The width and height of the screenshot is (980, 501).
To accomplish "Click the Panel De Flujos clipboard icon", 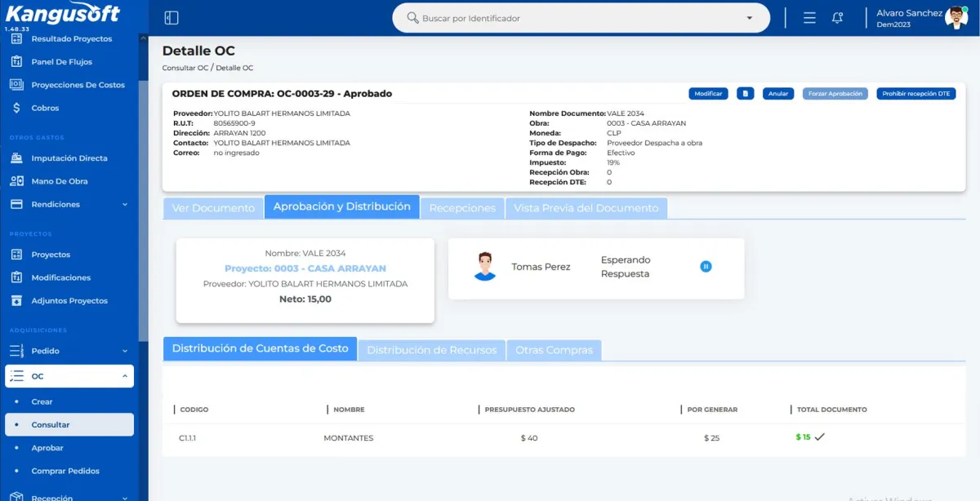I will pyautogui.click(x=16, y=62).
